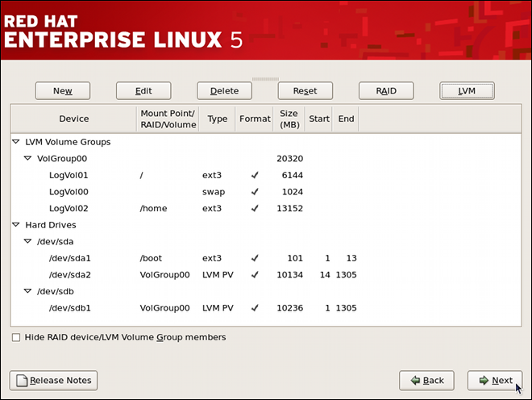Click the size value 10134

point(289,275)
